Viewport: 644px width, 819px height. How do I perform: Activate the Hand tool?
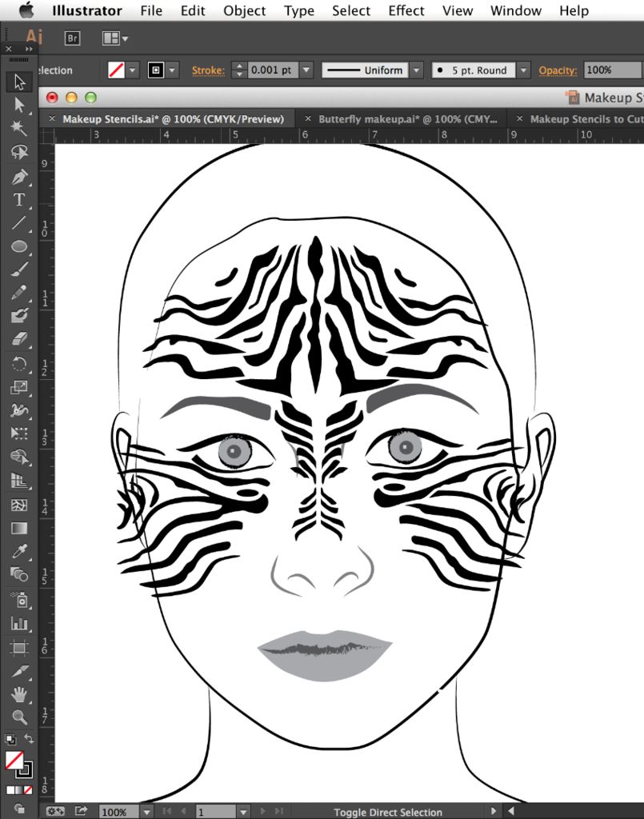pyautogui.click(x=19, y=694)
